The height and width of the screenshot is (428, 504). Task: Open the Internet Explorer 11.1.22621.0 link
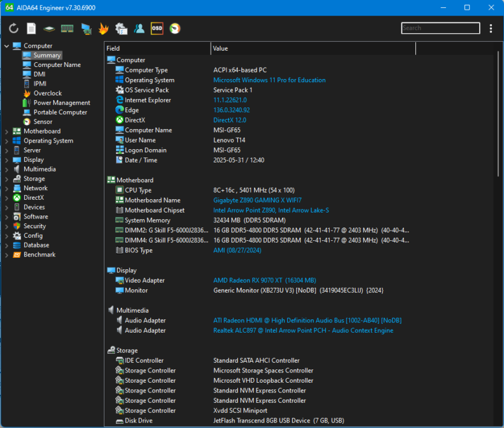point(230,100)
